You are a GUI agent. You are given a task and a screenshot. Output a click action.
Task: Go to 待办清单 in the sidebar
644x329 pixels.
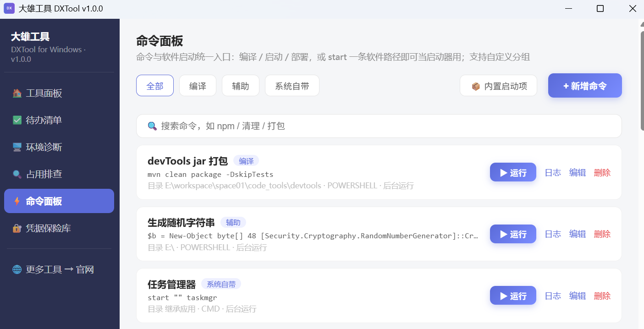[59, 120]
